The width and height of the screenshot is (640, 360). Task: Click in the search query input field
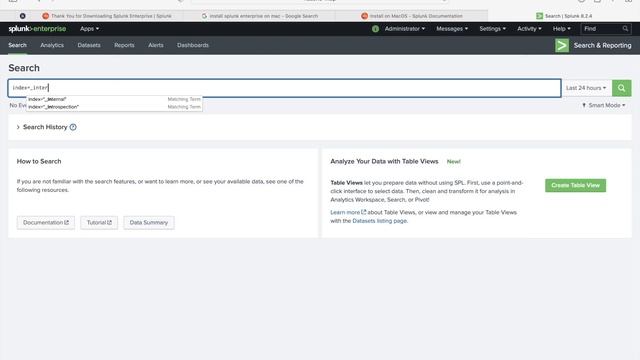click(284, 88)
